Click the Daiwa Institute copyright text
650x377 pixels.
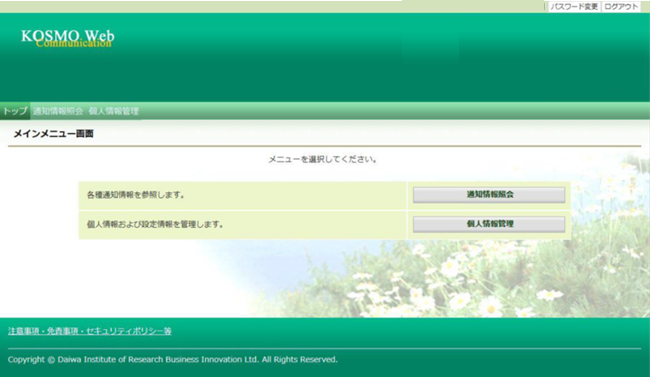(172, 360)
